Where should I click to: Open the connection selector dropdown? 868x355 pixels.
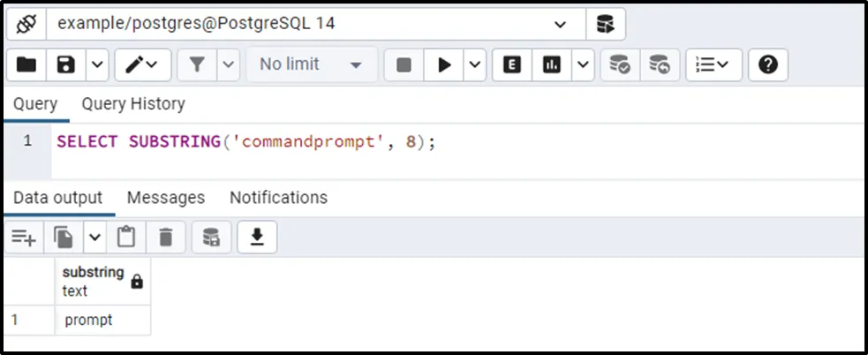(x=560, y=24)
